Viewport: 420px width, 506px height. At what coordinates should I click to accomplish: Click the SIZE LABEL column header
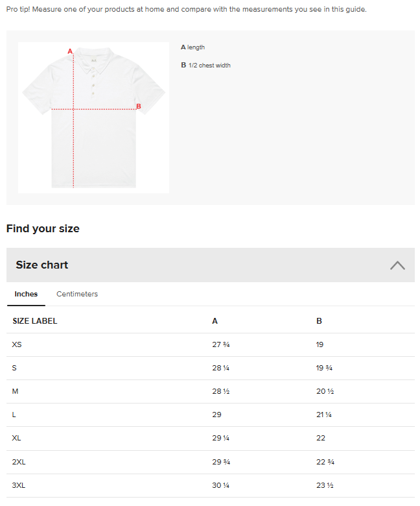coord(35,321)
